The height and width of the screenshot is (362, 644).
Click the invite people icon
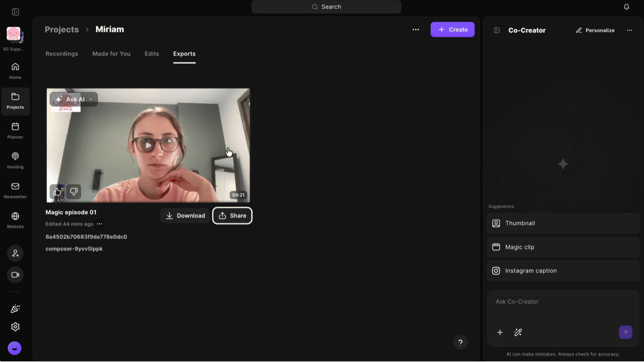tap(15, 253)
